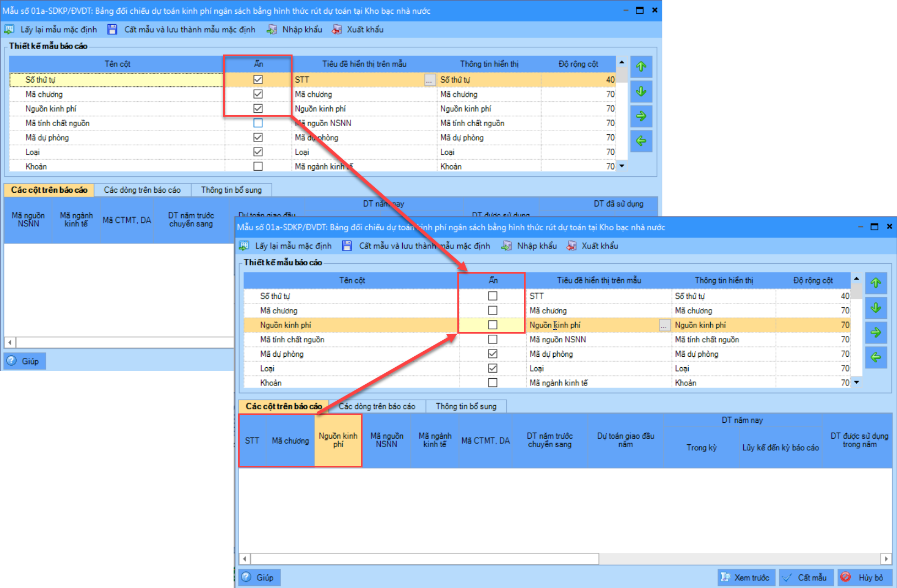Click Lấy lại mẫu mặc định label, front window

coord(293,246)
